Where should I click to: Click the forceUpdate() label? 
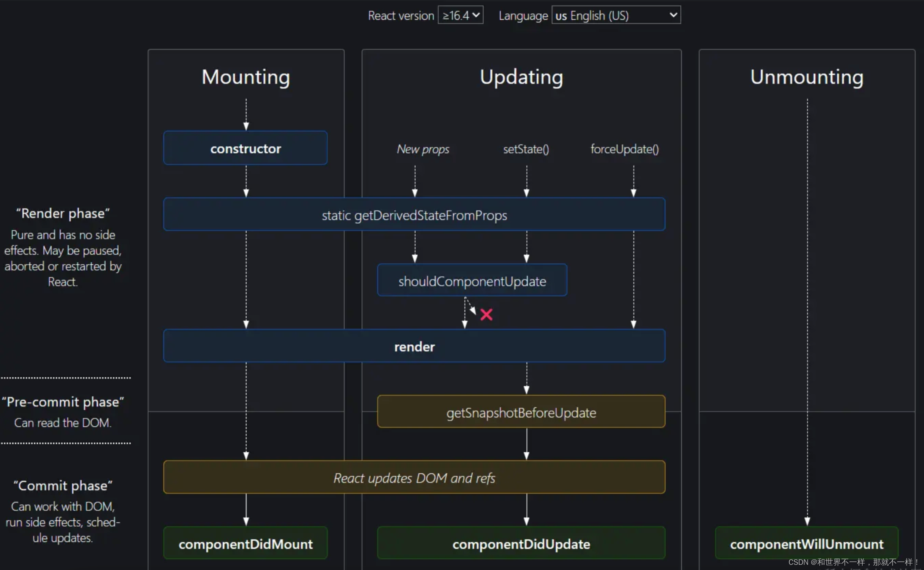tap(624, 149)
